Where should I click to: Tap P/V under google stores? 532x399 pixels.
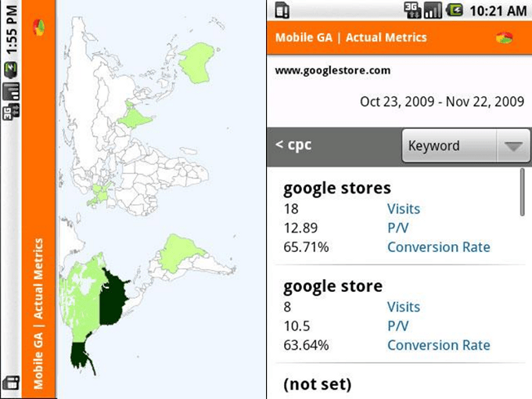[x=398, y=228]
